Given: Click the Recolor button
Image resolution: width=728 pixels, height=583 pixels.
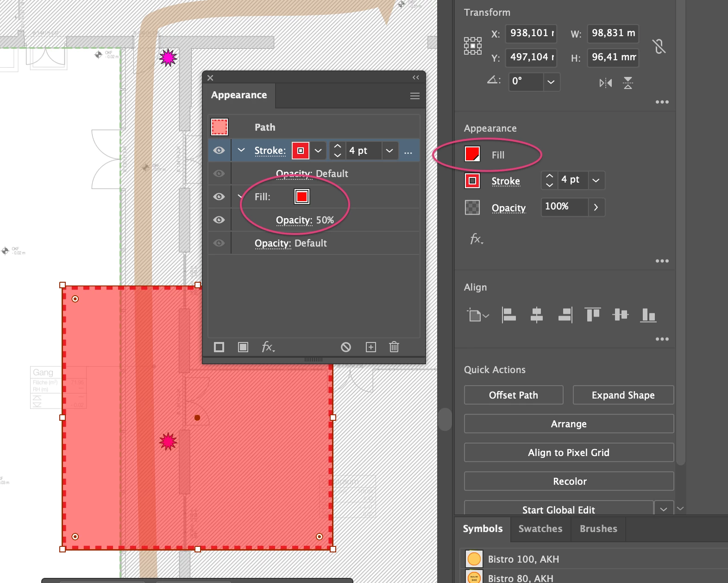Looking at the screenshot, I should (569, 481).
